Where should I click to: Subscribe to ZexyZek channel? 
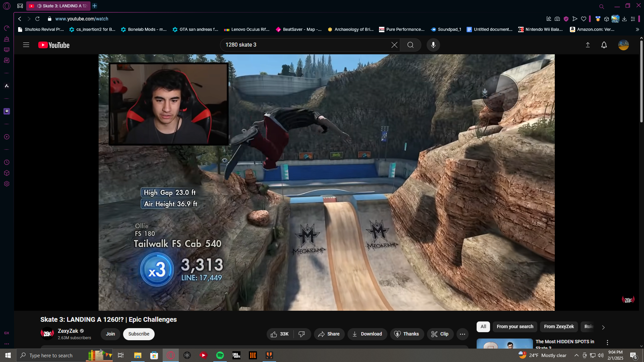click(139, 334)
